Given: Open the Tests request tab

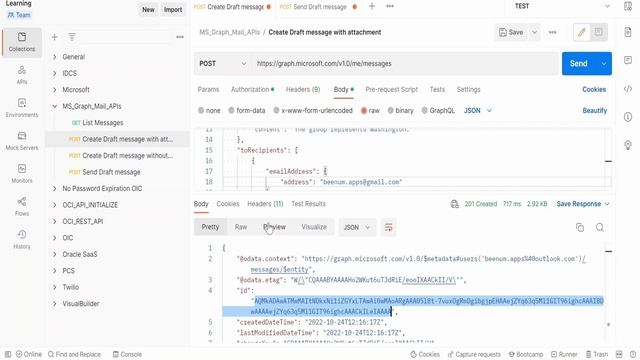Looking at the screenshot, I should [437, 89].
